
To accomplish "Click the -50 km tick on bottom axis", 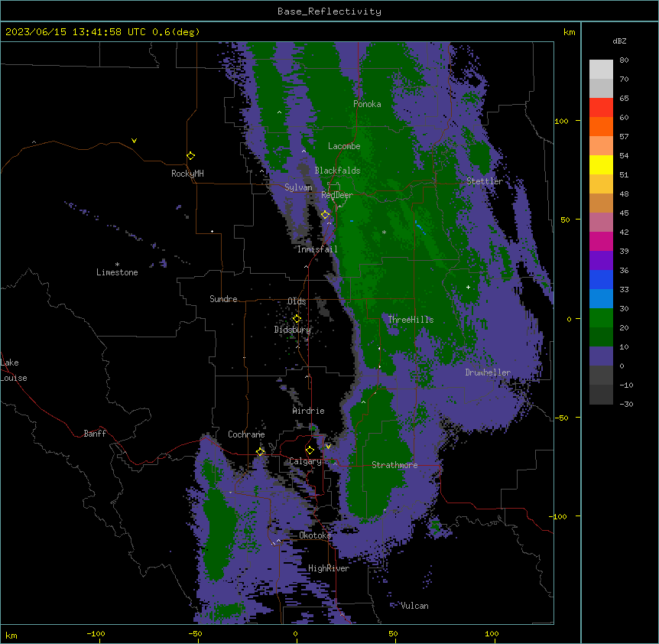I will point(195,634).
